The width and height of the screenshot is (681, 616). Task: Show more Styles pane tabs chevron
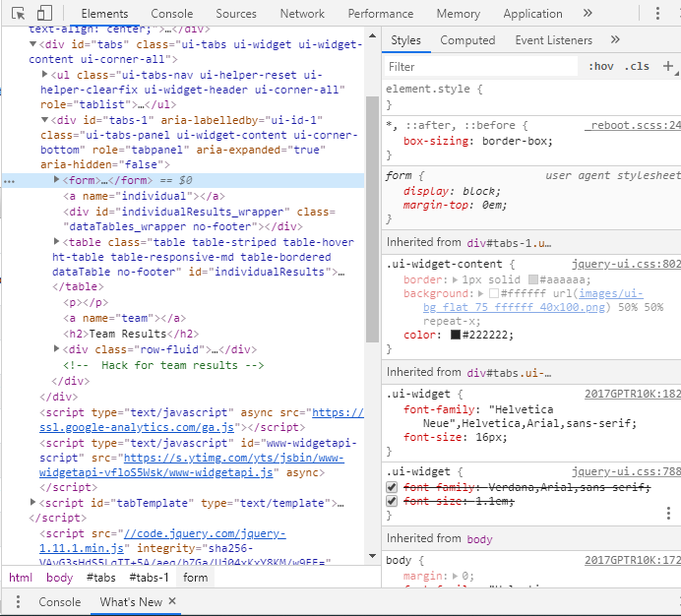(x=615, y=40)
